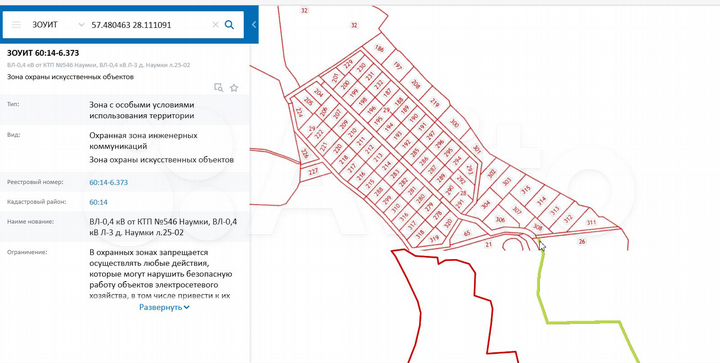720x363 pixels.
Task: Click the magnifier search button
Action: coord(229,25)
